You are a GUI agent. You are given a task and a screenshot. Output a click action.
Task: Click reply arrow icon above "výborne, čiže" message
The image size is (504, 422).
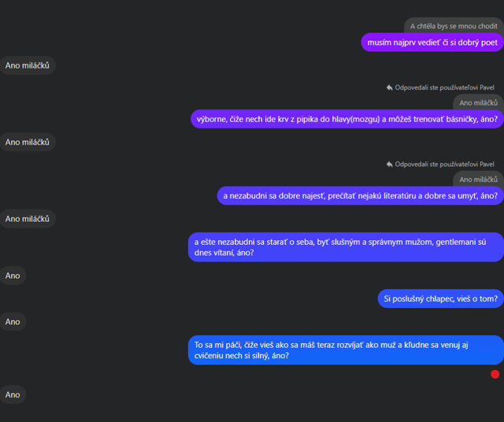coord(389,87)
